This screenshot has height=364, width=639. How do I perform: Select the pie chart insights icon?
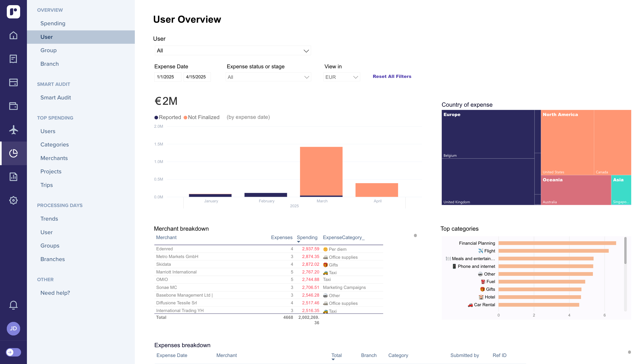pos(13,153)
